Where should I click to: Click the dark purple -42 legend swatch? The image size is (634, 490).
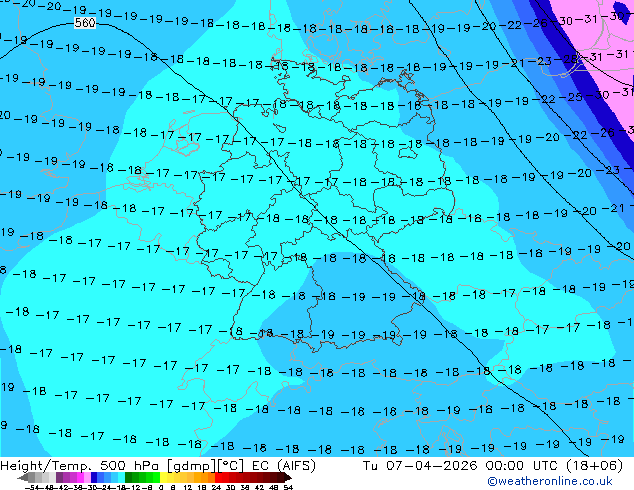click(x=59, y=477)
